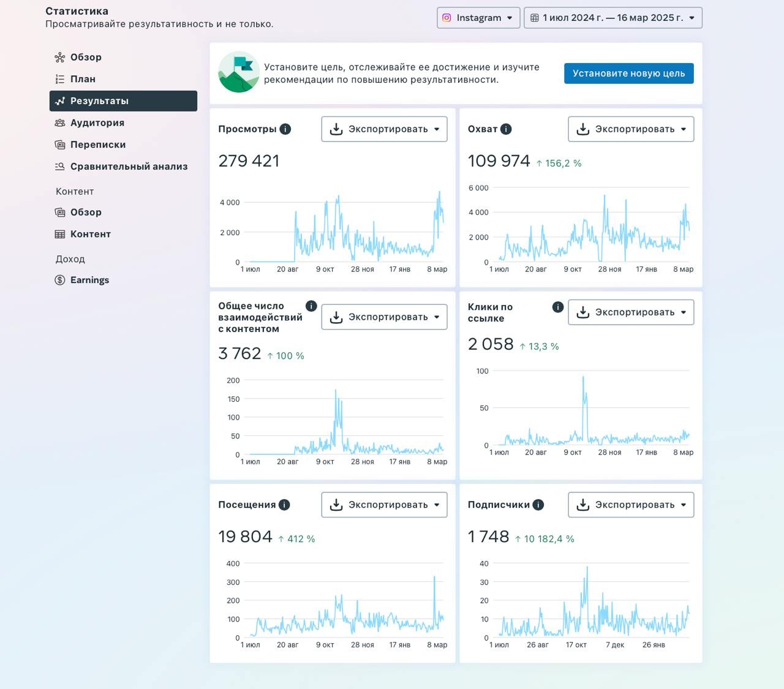Expand Экспортировать dropdown in Охват card
This screenshot has width=784, height=689.
[631, 129]
